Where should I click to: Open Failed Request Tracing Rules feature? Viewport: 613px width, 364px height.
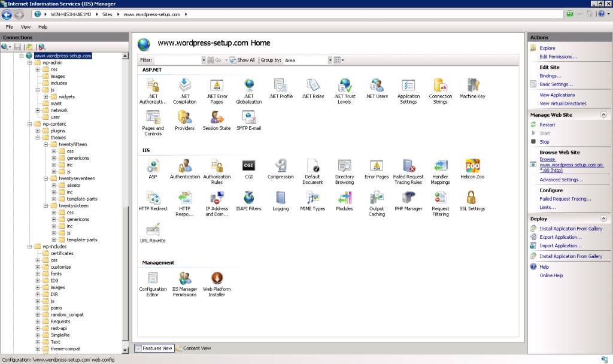click(408, 172)
